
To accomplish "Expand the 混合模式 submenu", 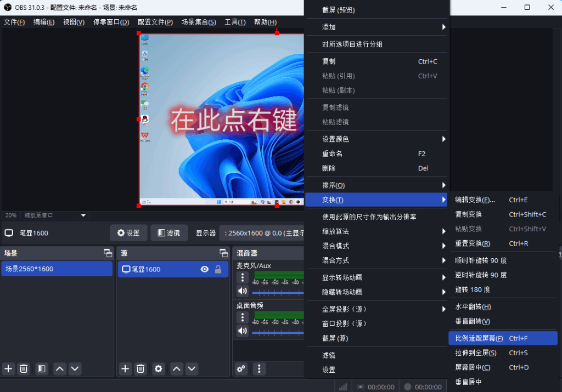I will [x=376, y=246].
